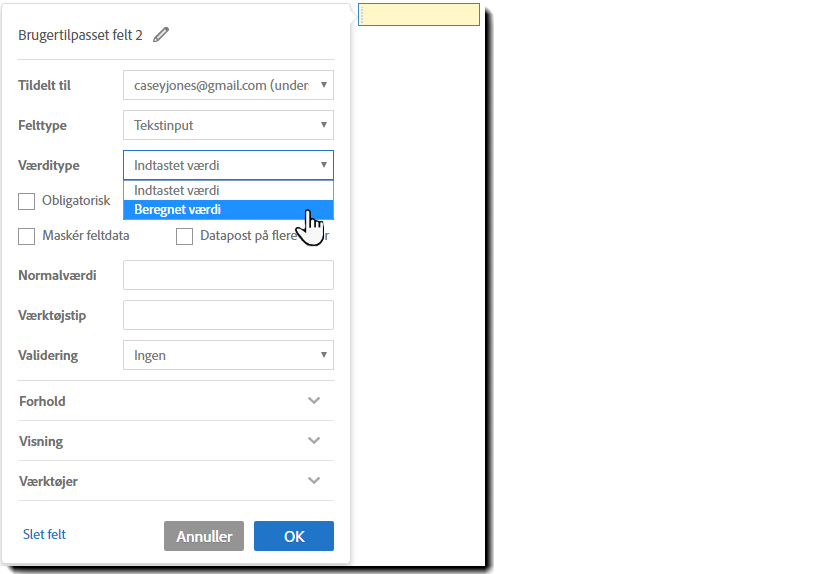Expand the Værktøjer section chevron

pyautogui.click(x=314, y=481)
